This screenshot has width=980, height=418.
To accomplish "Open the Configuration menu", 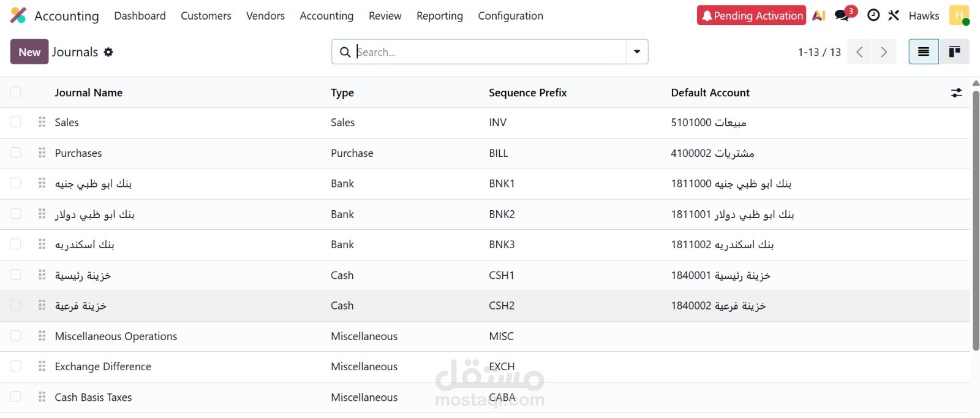I will point(510,16).
